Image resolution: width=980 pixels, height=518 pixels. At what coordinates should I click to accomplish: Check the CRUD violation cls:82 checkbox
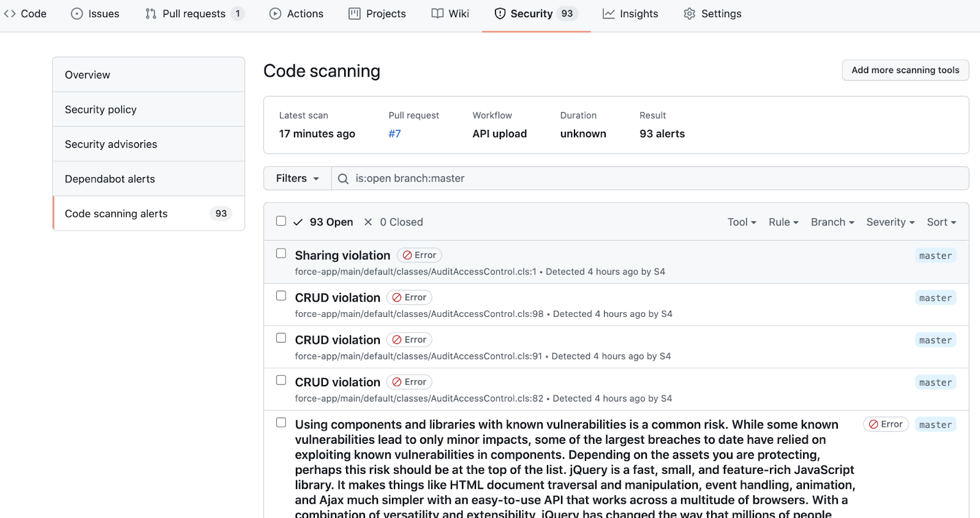coord(281,380)
